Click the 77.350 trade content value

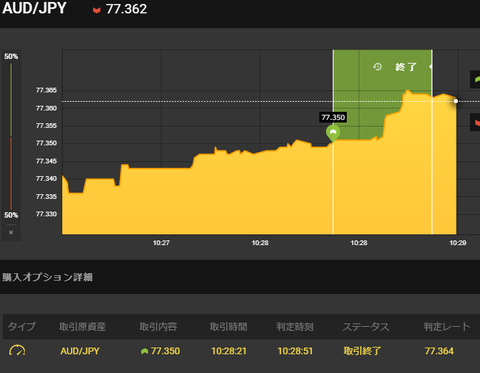click(165, 351)
